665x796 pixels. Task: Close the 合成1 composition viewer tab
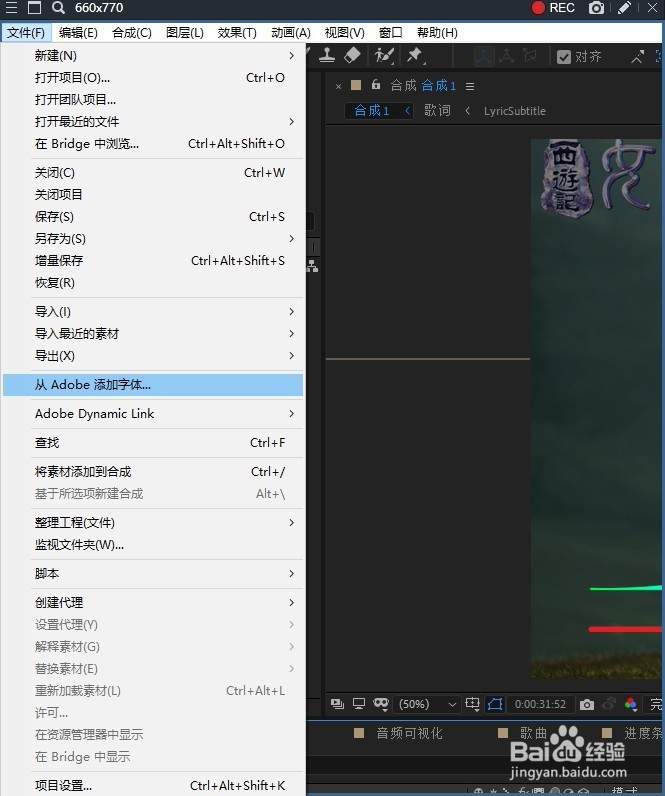tap(339, 87)
